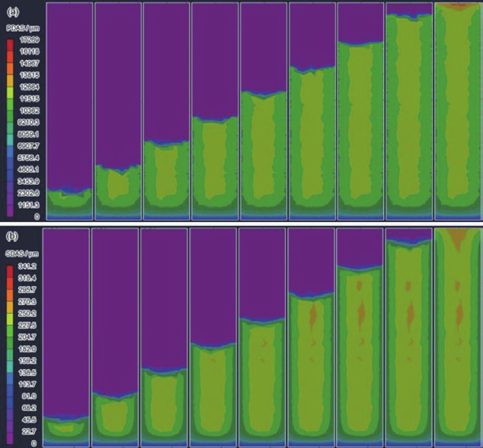Click the 341.2 maximum value on SDAS legend
This screenshot has width=483, height=448.
(x=28, y=268)
